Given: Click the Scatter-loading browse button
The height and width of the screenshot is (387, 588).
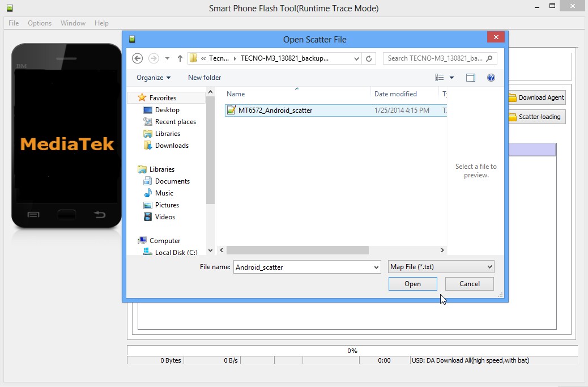Looking at the screenshot, I should tap(535, 117).
